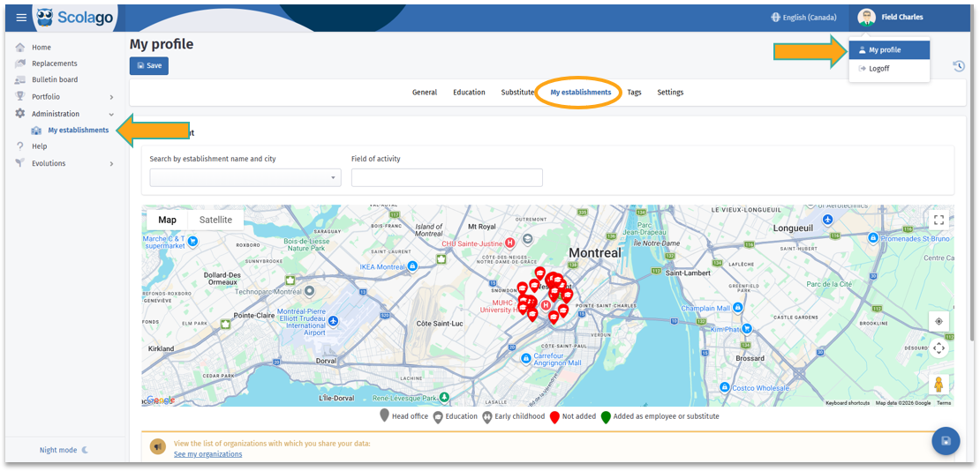Toggle Night mode

point(64,450)
